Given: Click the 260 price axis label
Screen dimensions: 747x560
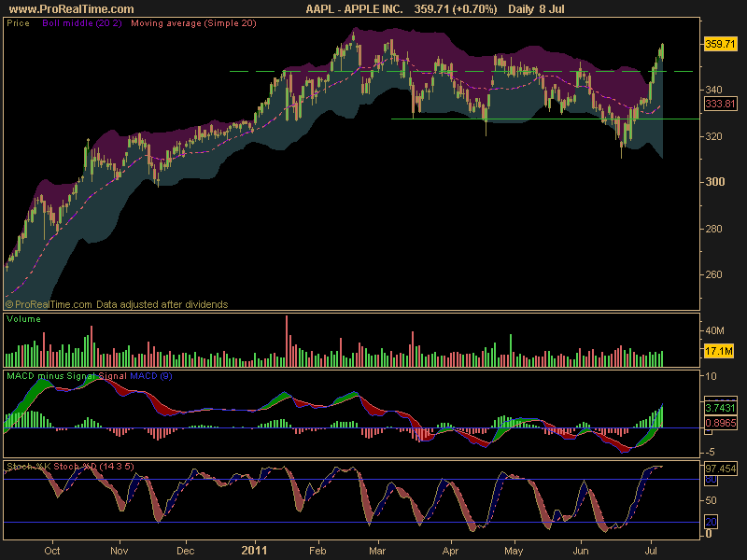Looking at the screenshot, I should click(713, 274).
